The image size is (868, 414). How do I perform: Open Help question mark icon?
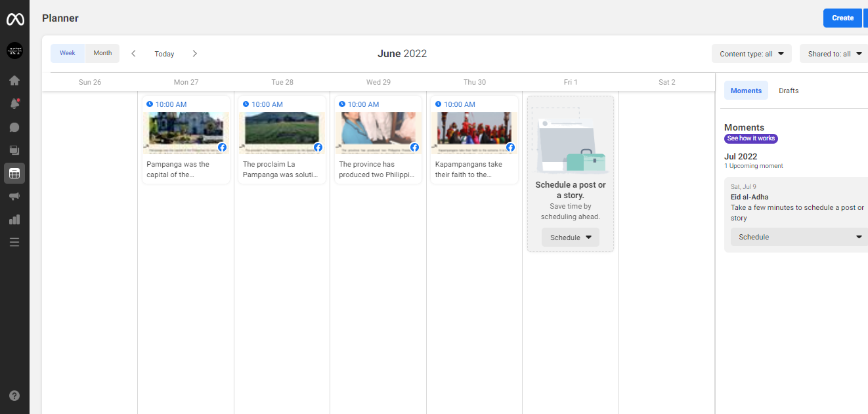tap(14, 396)
